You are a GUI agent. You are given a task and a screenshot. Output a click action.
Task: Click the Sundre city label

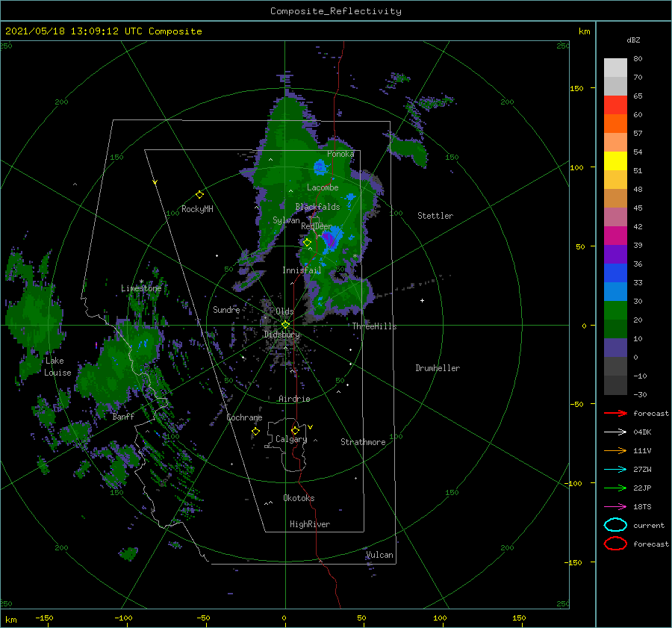coord(226,309)
